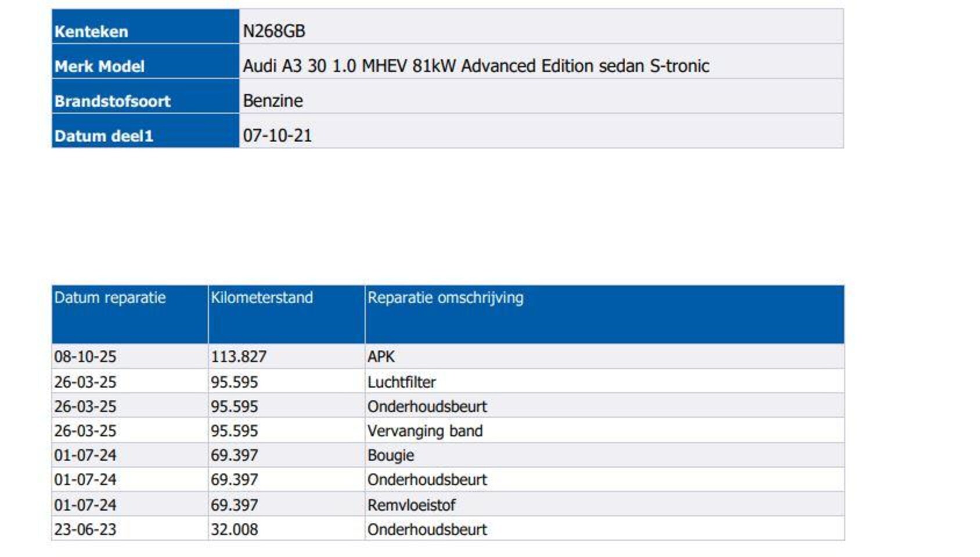Select the Benzine fuel type value

point(272,101)
